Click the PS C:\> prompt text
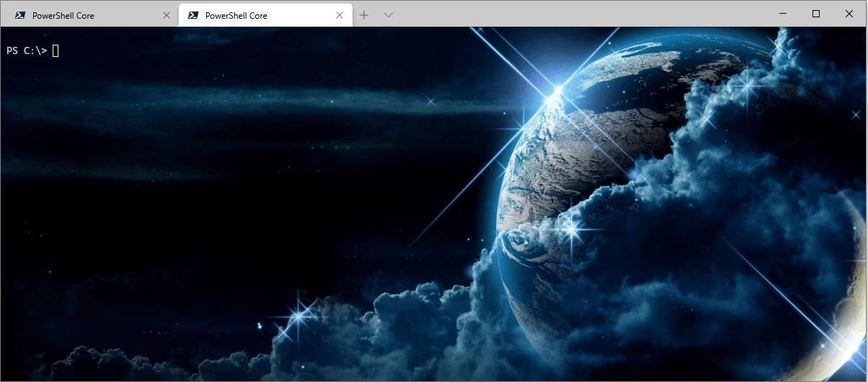868x382 pixels. pos(27,51)
